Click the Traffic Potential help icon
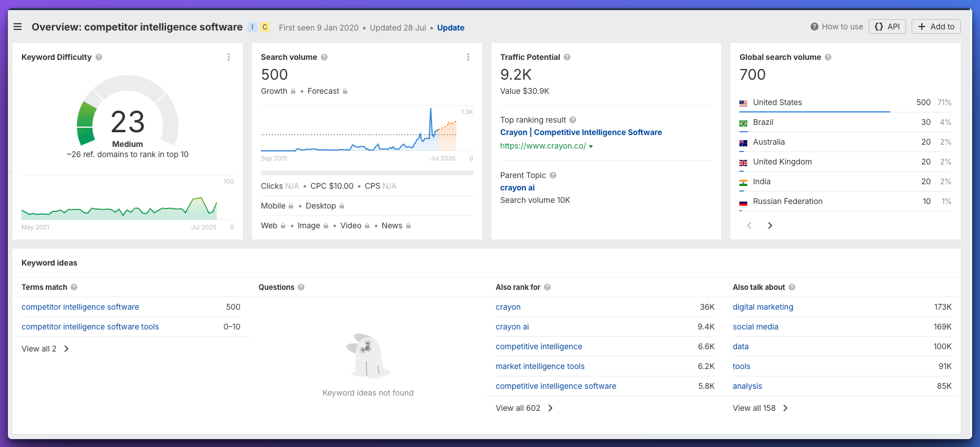The image size is (980, 447). click(567, 57)
